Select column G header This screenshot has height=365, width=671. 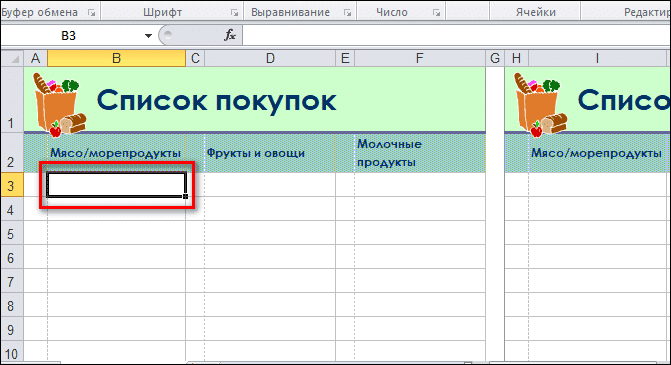tap(495, 58)
